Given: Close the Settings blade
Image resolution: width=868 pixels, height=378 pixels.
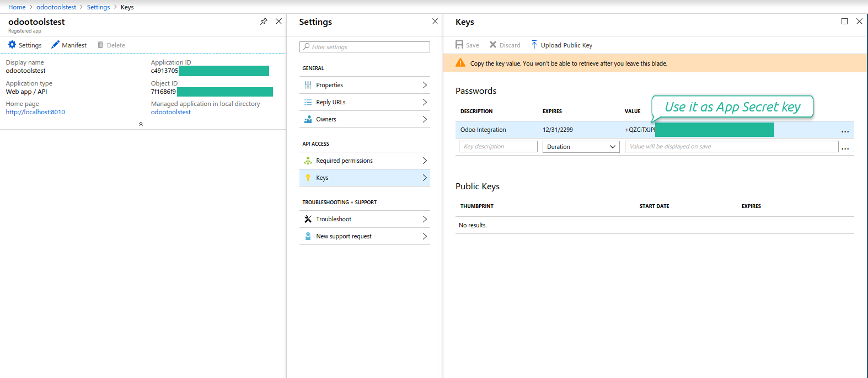Looking at the screenshot, I should point(435,22).
